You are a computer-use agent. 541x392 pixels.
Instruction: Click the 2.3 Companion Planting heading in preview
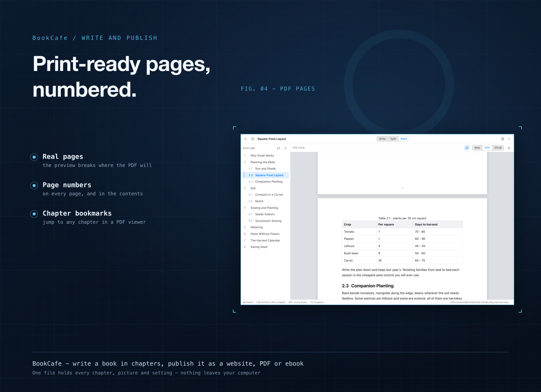368,286
